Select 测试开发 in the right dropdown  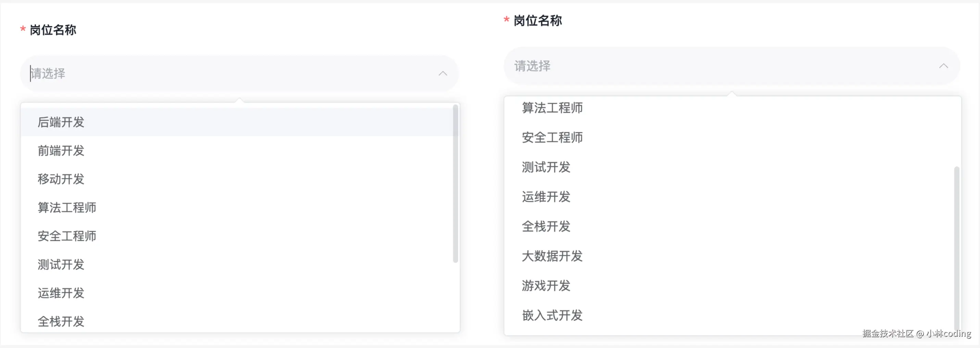click(545, 167)
